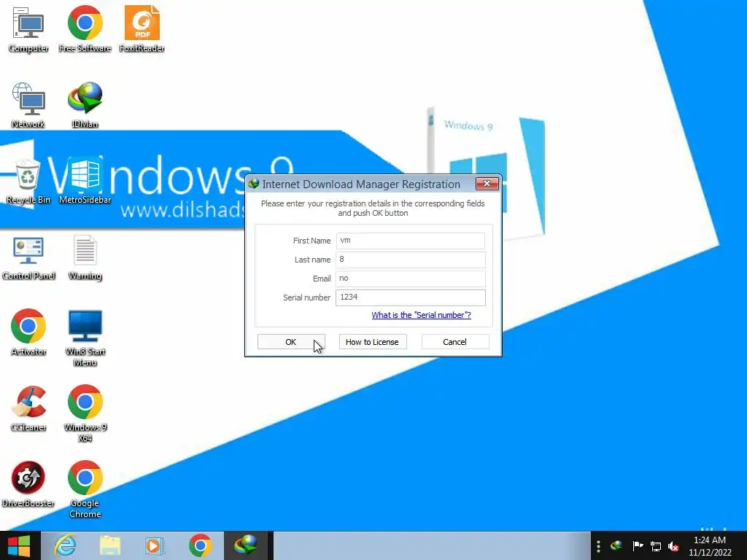747x560 pixels.
Task: Click the Last name input field
Action: pos(411,260)
